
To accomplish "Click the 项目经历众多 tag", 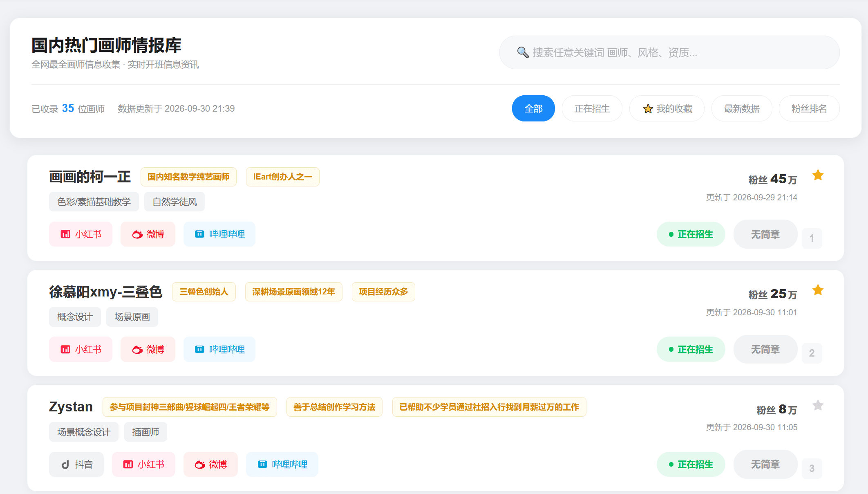I will 383,292.
